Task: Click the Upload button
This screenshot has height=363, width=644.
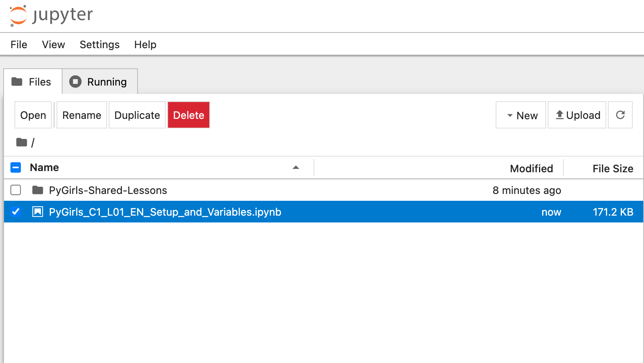Action: pos(577,115)
